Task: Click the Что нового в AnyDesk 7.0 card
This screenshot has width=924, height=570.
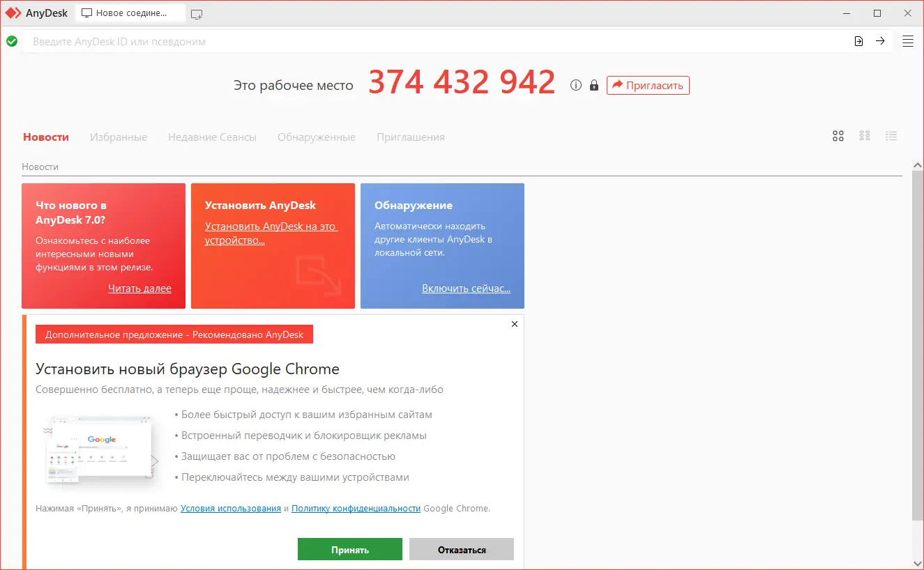Action: click(x=104, y=246)
